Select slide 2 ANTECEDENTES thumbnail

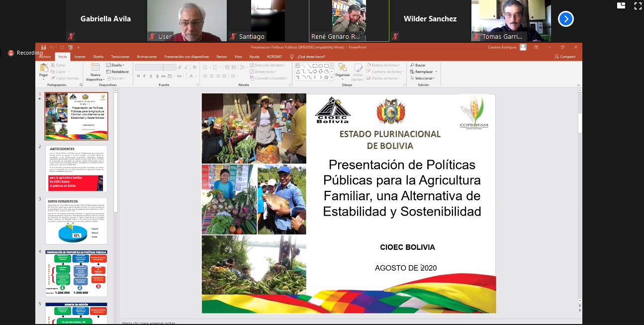click(x=76, y=168)
